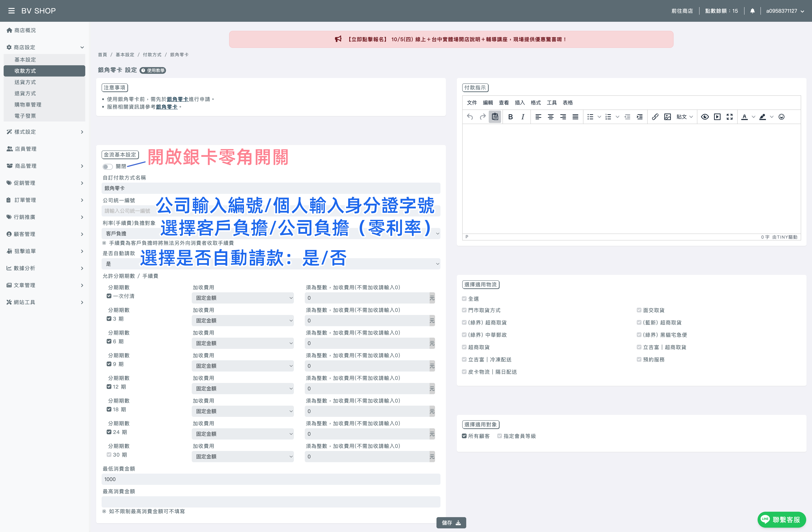
Task: Increase the indent
Action: pyautogui.click(x=640, y=117)
